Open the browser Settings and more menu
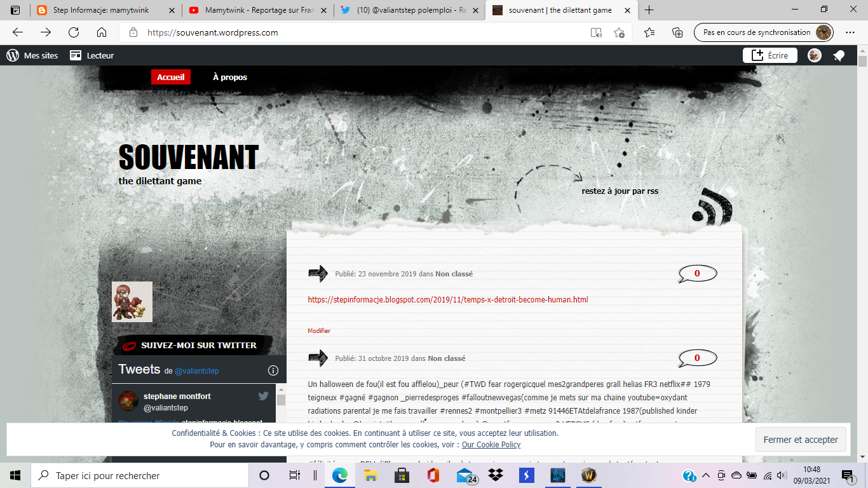The image size is (868, 488). pos(850,32)
